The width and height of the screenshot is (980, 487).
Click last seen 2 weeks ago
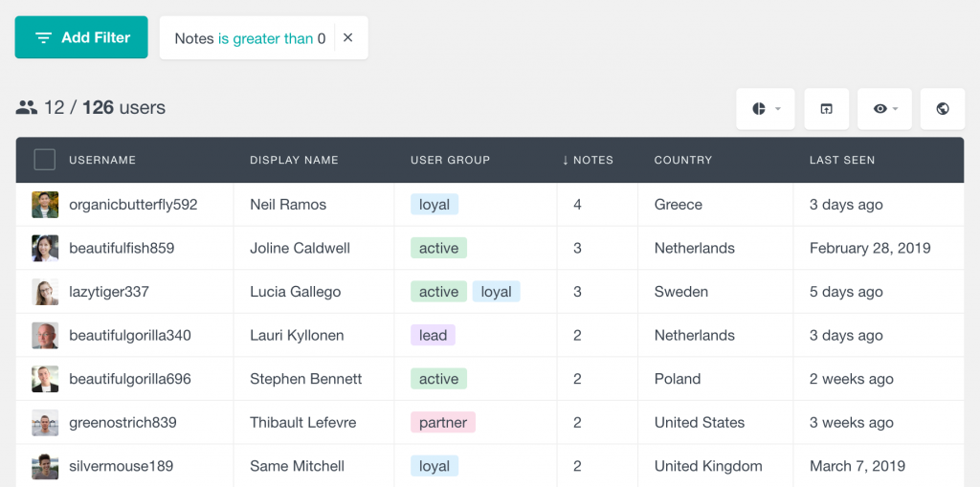click(x=851, y=379)
